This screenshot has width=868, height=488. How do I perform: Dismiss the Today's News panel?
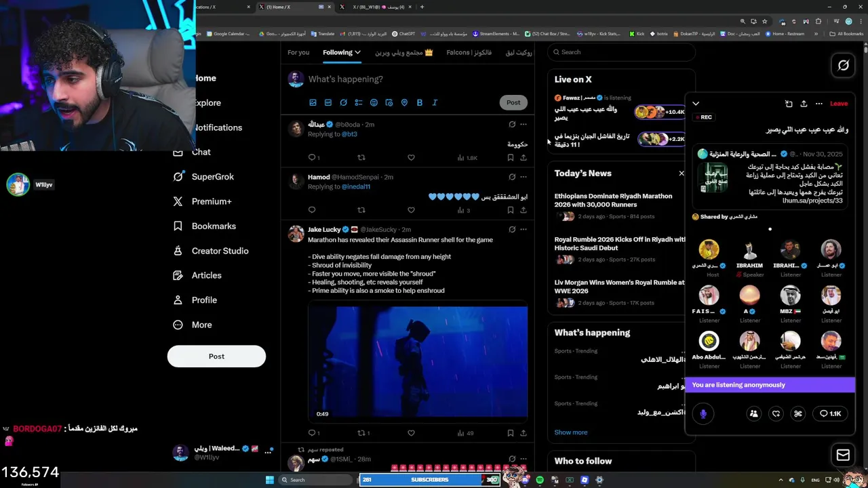coord(682,174)
